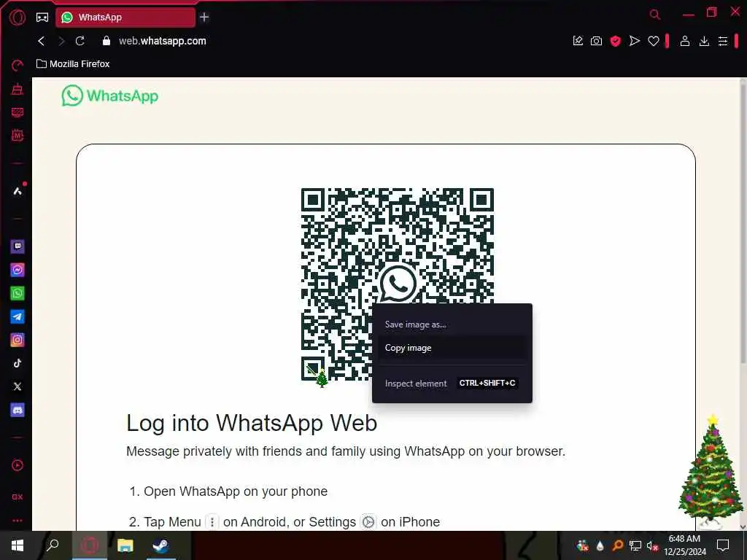The height and width of the screenshot is (560, 747).
Task: Click the page vertical scrollbar
Action: [743, 224]
